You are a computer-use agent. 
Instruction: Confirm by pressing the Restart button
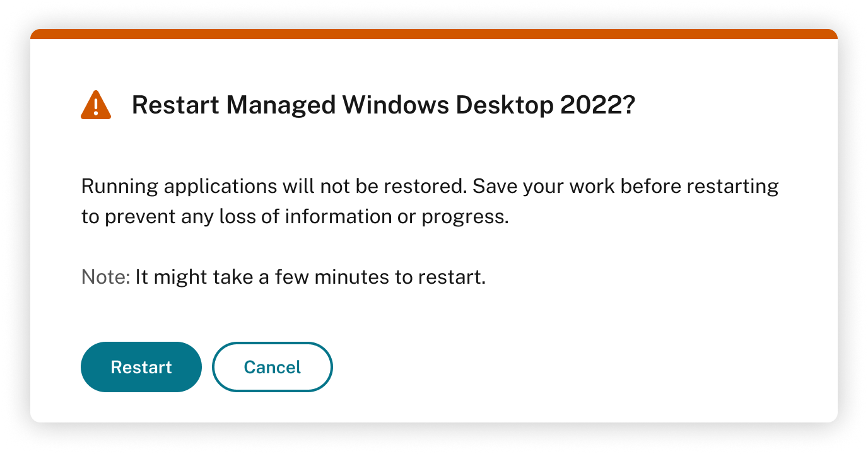tap(141, 367)
